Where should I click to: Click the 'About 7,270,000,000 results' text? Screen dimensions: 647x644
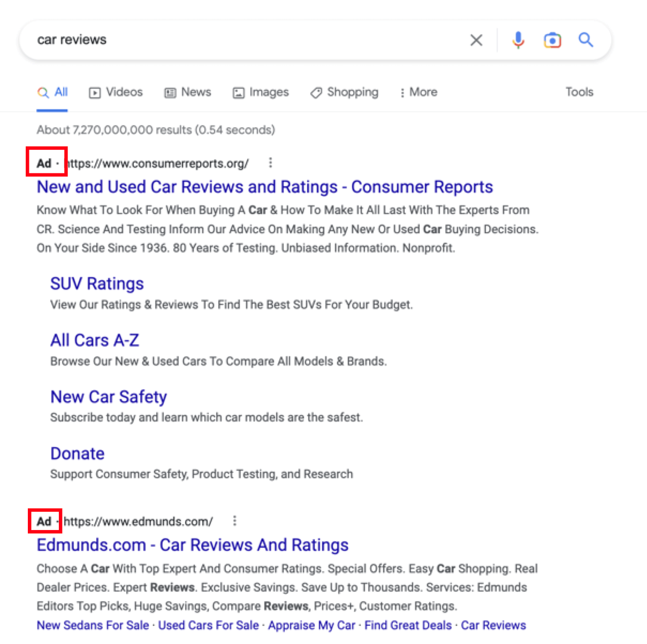pos(156,130)
